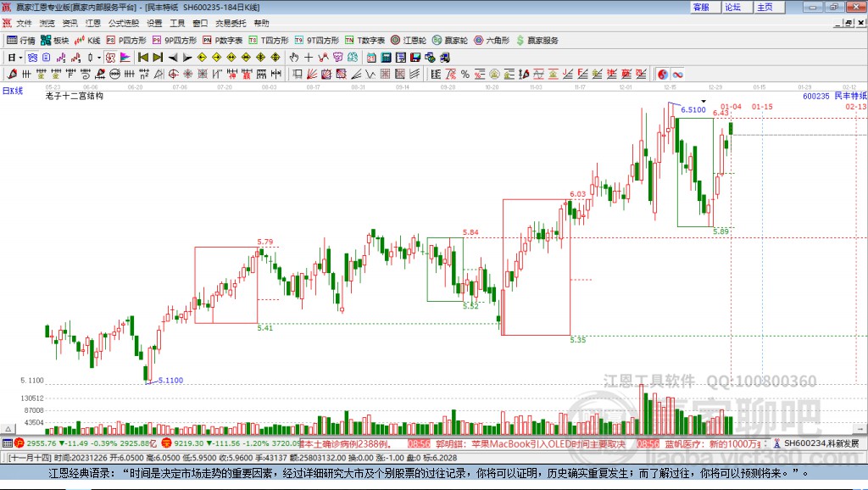Open the P数字表 tool
This screenshot has height=490, width=868.
pos(223,41)
